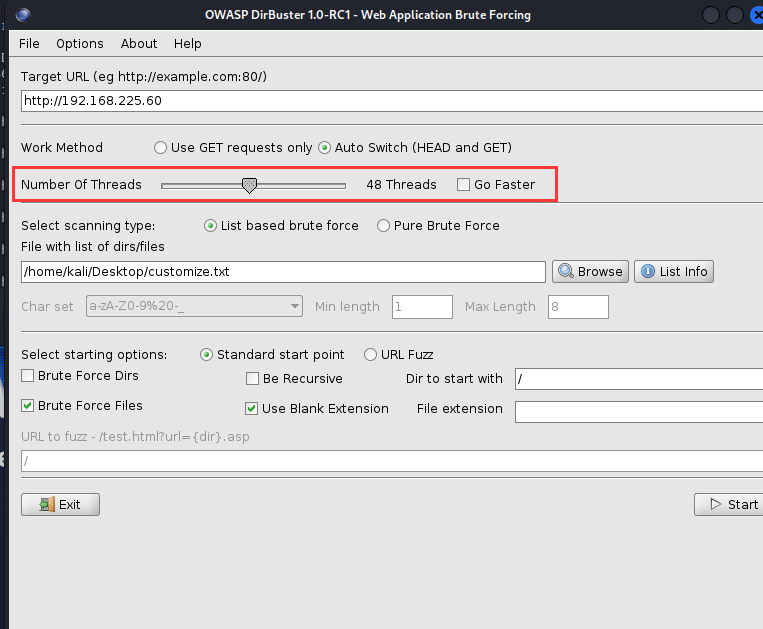Select Auto Switch (HEAD and GET) radio
The height and width of the screenshot is (629, 763).
click(325, 147)
